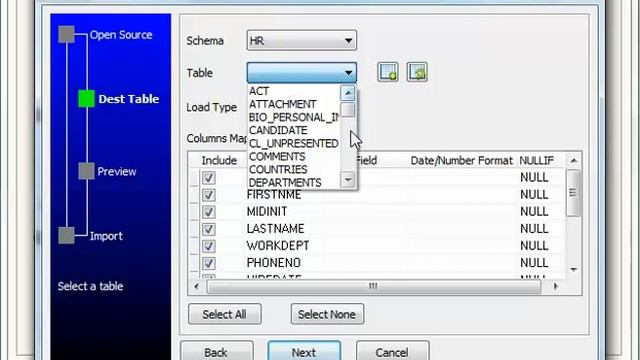Image resolution: width=640 pixels, height=360 pixels.
Task: Click the Open Source wizard step
Action: tap(121, 35)
